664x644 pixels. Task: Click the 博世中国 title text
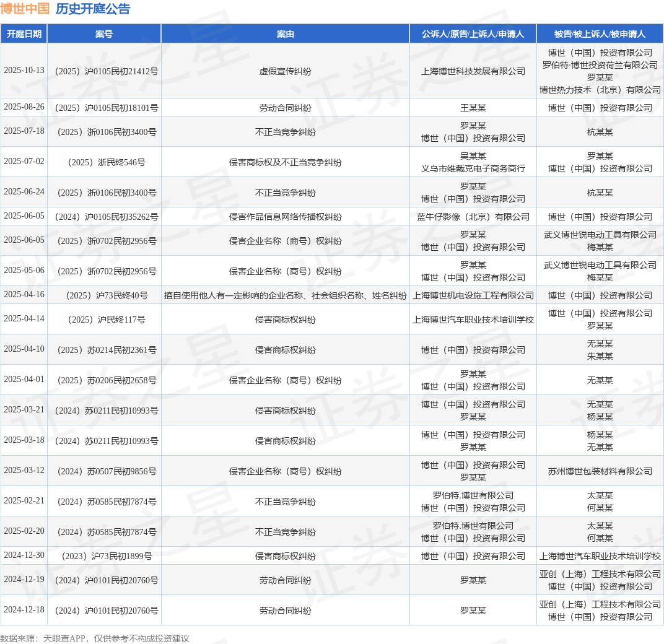(25, 9)
